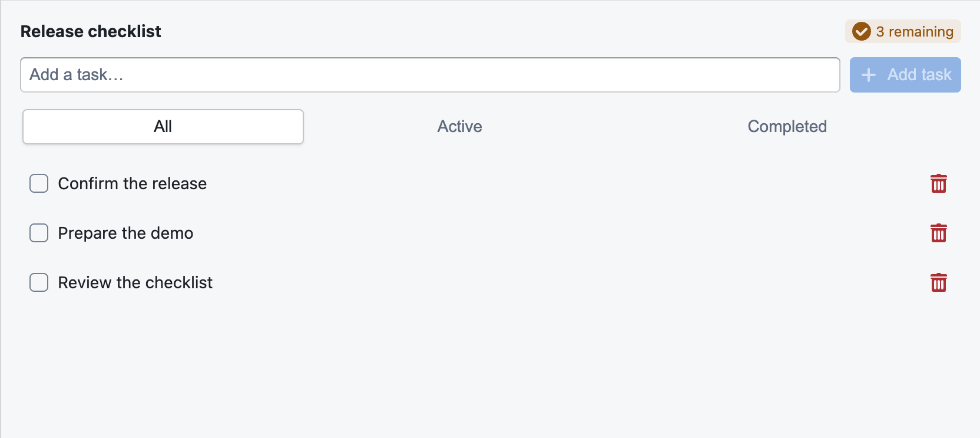Select the Prepare the demo task text

click(x=125, y=233)
